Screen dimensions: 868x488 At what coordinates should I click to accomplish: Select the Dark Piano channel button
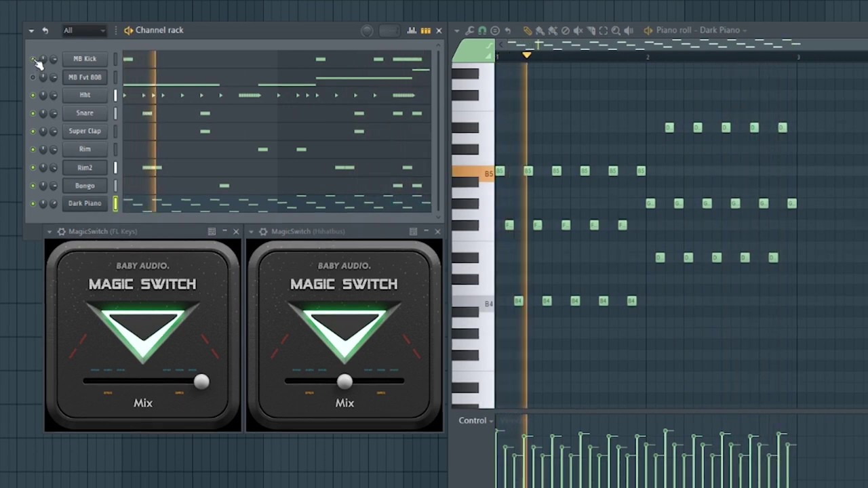coord(85,203)
